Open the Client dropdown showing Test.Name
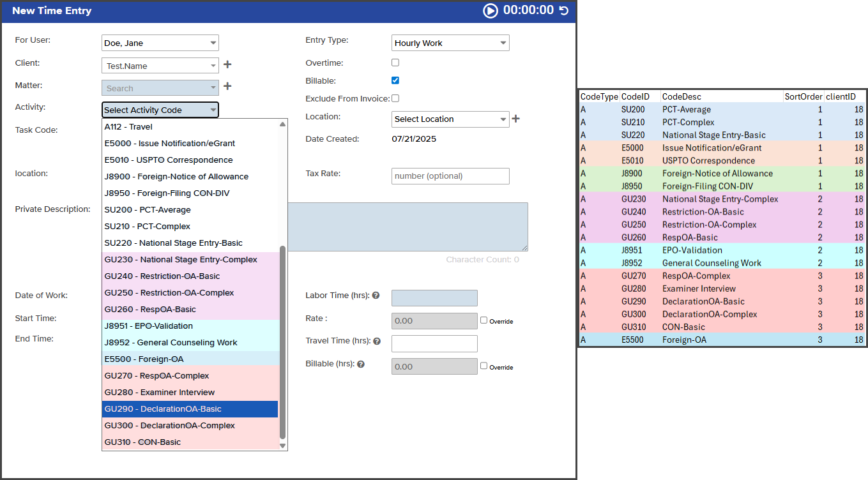Screen dimensions: 868x480 tap(160, 66)
